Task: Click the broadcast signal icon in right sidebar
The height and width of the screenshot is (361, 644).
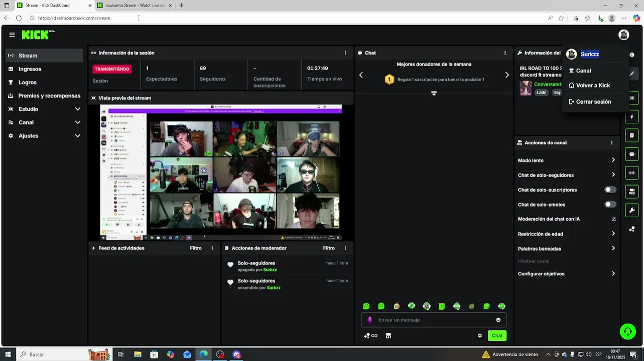Action: coord(632,173)
